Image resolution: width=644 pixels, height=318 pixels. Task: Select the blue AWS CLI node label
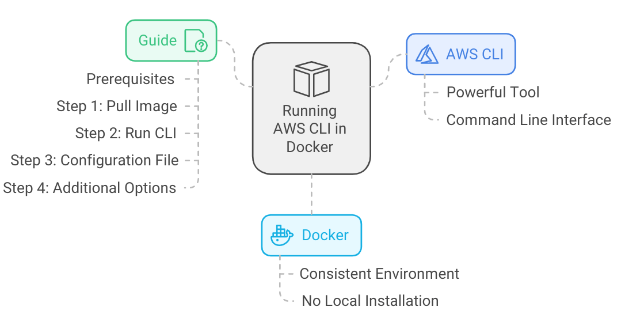tap(475, 54)
